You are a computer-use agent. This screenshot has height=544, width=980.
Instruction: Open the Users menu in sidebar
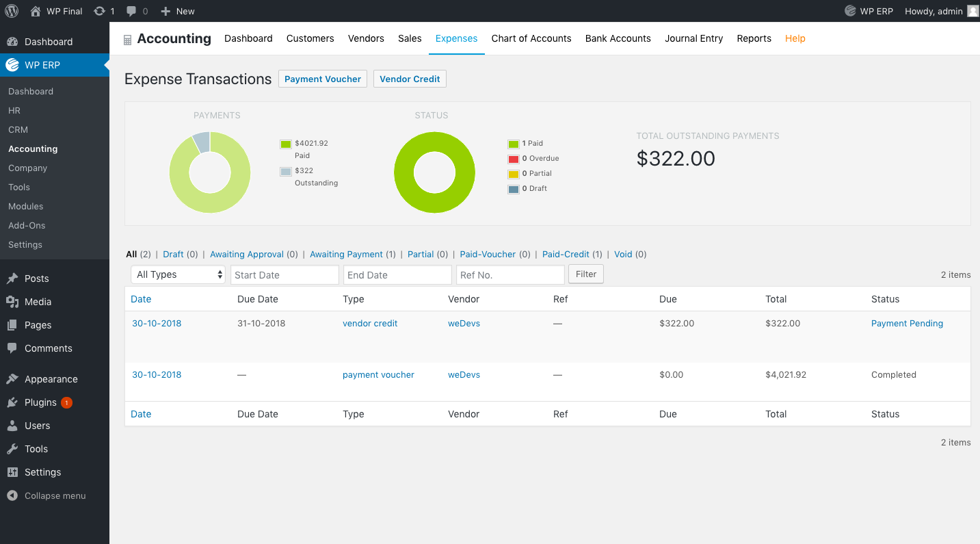37,426
